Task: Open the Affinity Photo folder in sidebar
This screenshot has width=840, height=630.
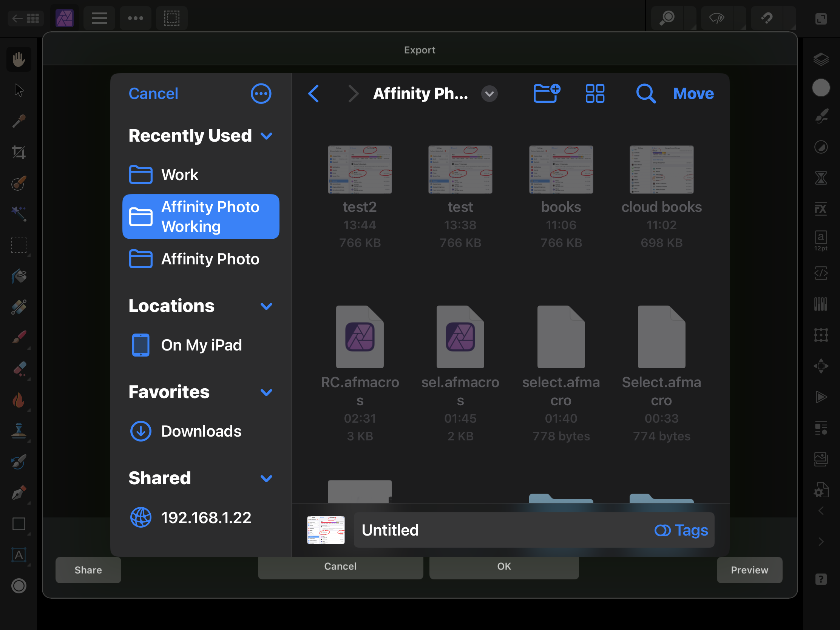Action: [201, 259]
